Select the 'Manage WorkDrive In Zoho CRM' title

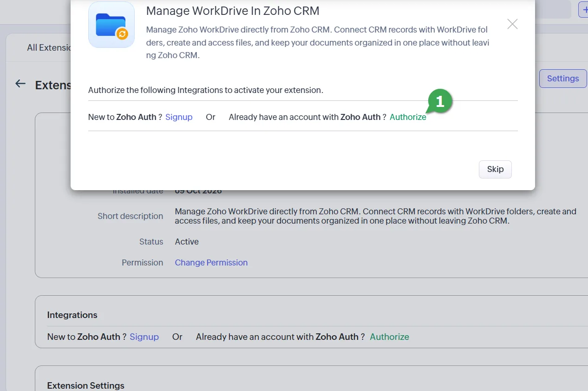pyautogui.click(x=233, y=11)
